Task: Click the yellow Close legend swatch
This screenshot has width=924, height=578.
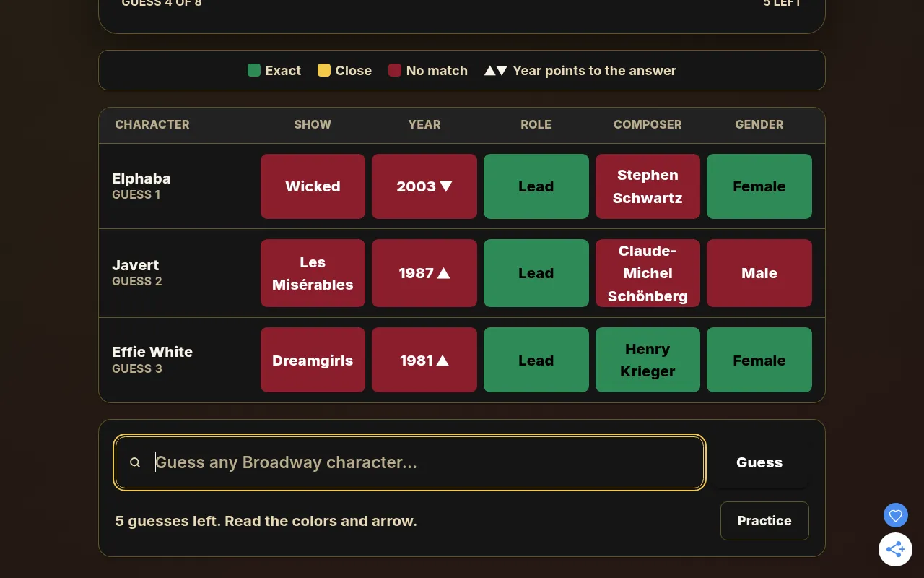Action: click(324, 70)
